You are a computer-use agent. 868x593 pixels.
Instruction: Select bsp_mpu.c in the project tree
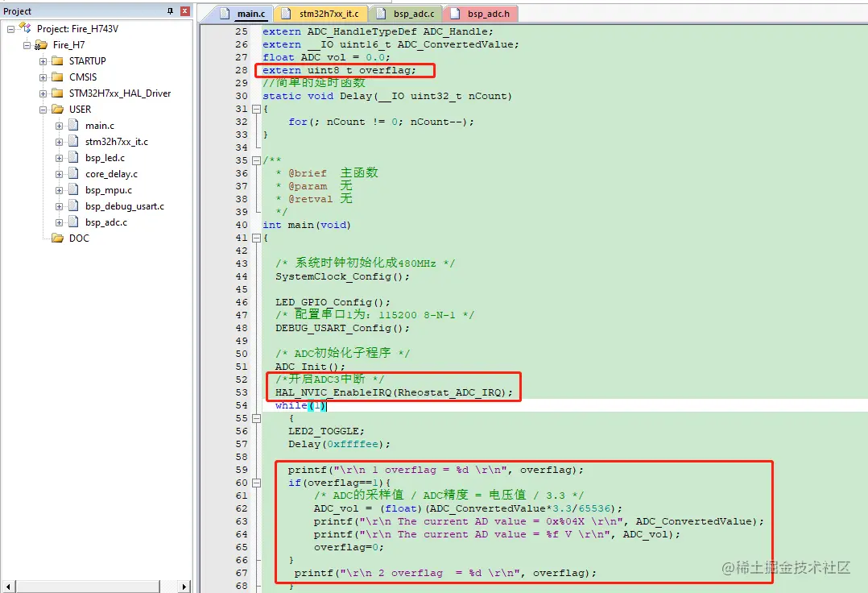pyautogui.click(x=109, y=190)
